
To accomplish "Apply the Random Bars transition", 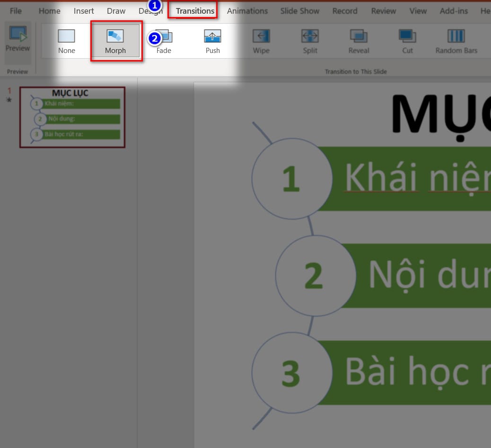I will tap(456, 41).
